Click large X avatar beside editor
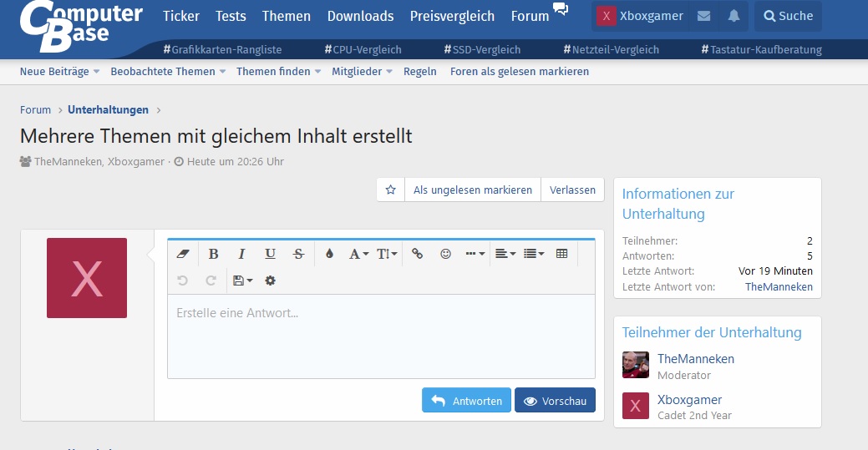868x450 pixels. tap(87, 278)
